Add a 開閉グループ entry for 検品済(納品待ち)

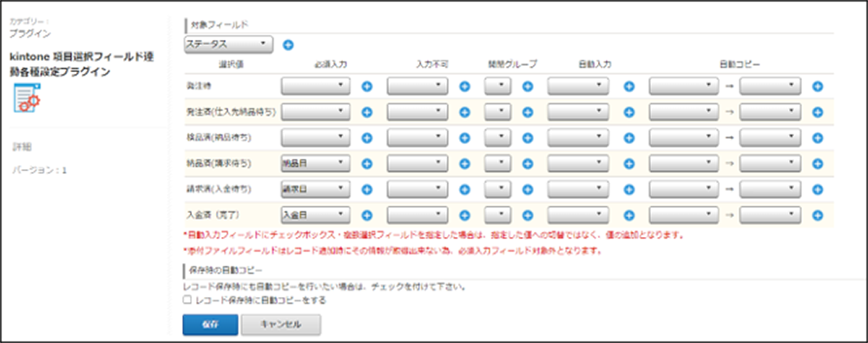[528, 137]
